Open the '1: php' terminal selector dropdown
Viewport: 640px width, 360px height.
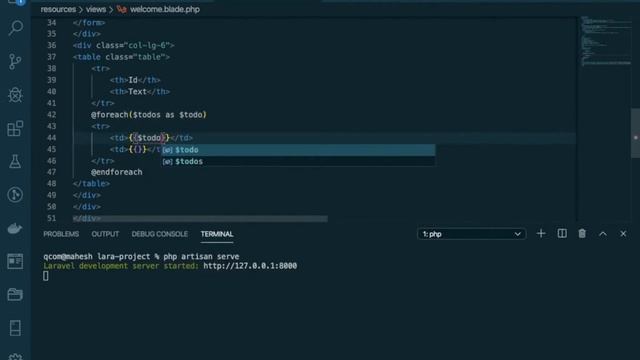tap(471, 234)
